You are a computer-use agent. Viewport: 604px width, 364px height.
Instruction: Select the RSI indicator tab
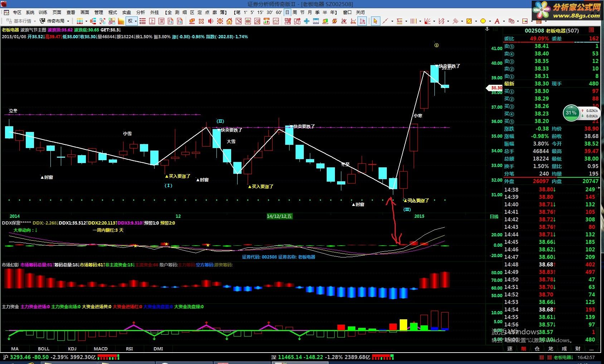[x=129, y=349]
